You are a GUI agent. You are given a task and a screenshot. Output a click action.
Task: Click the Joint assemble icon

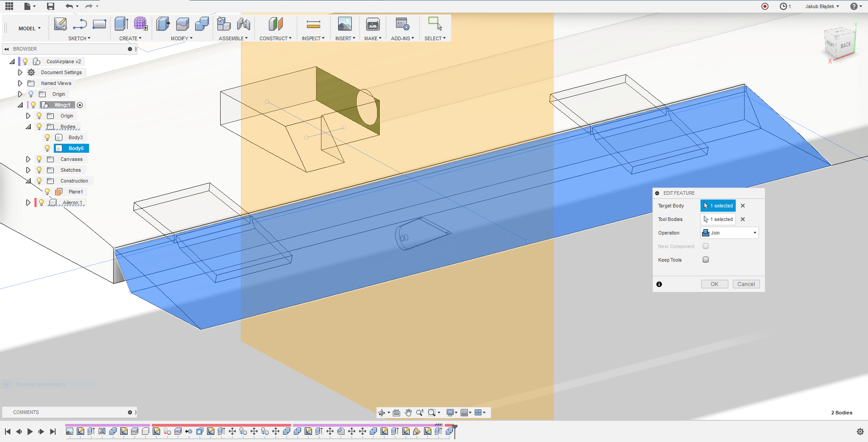243,24
